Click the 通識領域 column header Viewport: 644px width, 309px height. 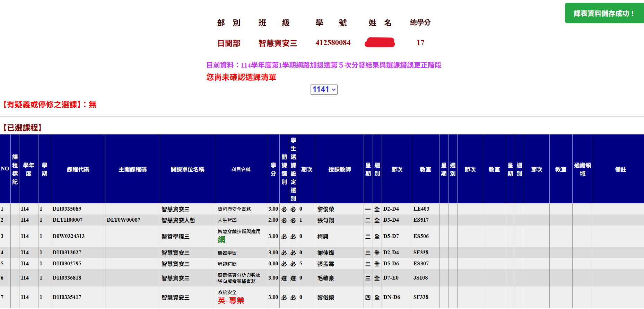click(583, 169)
